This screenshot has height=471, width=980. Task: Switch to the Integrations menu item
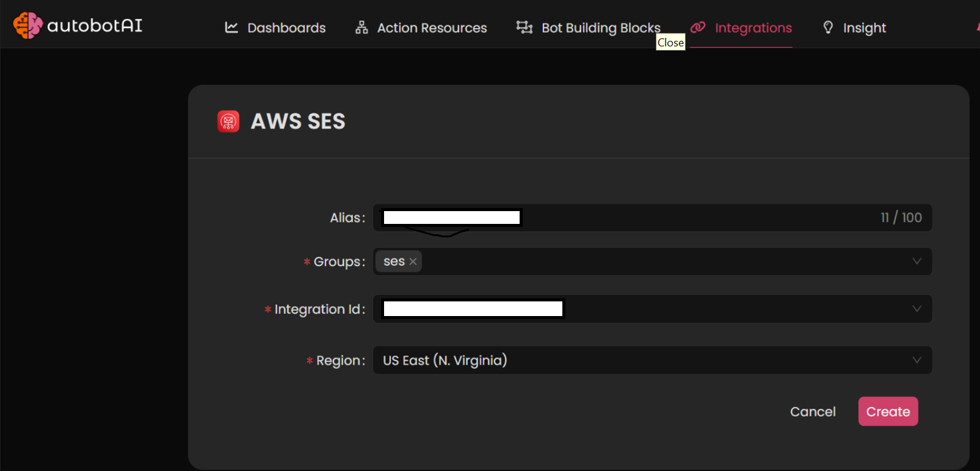click(753, 27)
